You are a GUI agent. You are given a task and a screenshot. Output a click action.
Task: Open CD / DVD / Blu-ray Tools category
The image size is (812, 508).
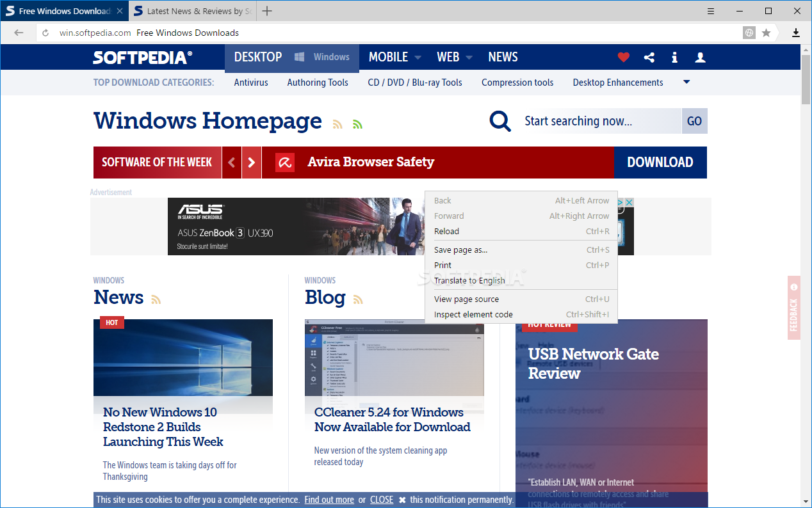click(415, 83)
